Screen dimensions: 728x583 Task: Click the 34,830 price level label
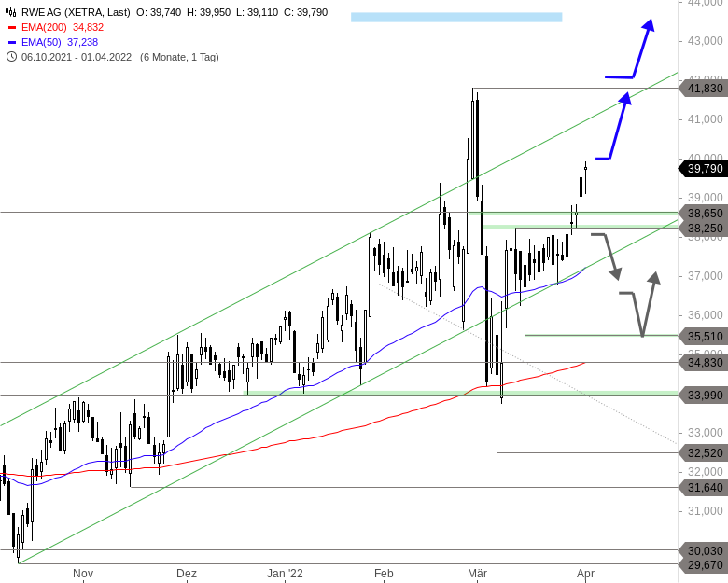point(704,363)
